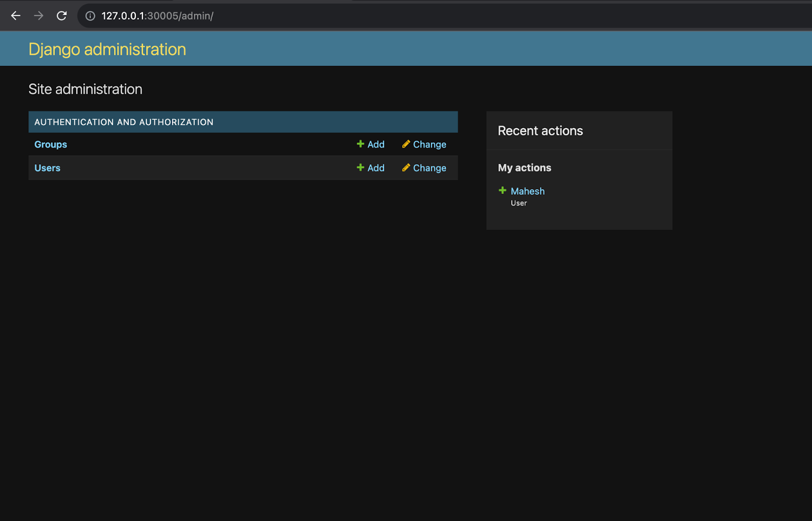Open the Authentication and Authorization section

tap(124, 122)
